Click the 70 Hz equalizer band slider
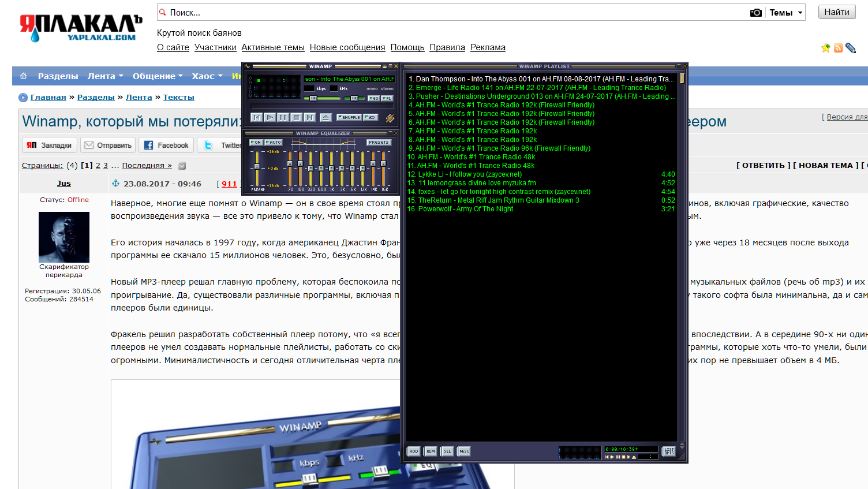This screenshot has height=489, width=868. tap(290, 167)
